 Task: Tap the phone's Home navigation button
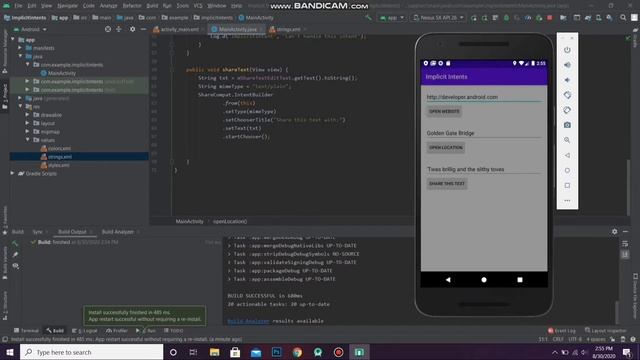click(484, 280)
